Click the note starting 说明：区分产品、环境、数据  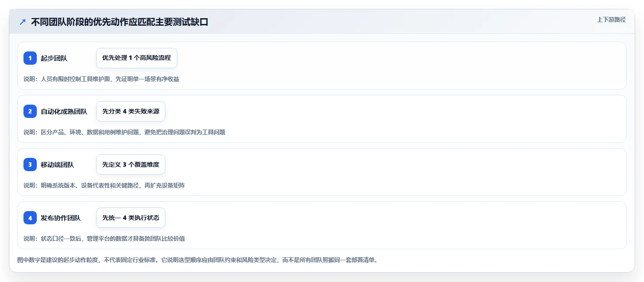pos(125,132)
